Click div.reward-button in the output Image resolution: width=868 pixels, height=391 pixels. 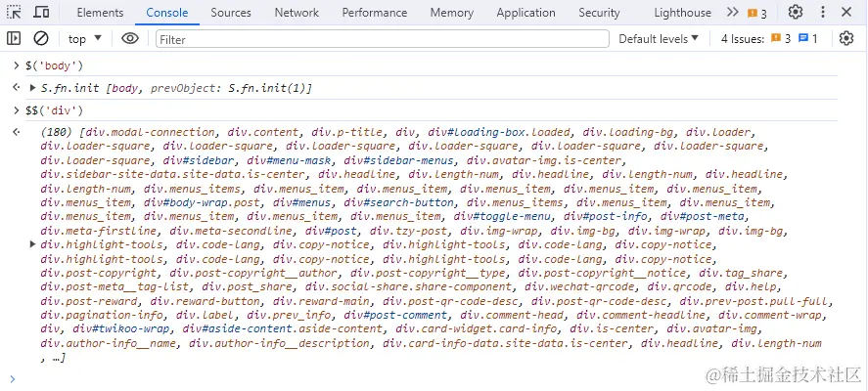[205, 301]
